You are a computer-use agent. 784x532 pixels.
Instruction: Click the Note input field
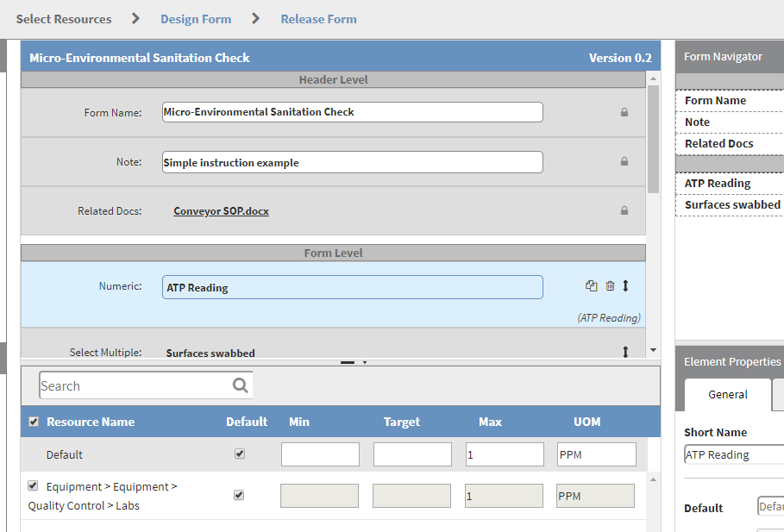pyautogui.click(x=353, y=162)
